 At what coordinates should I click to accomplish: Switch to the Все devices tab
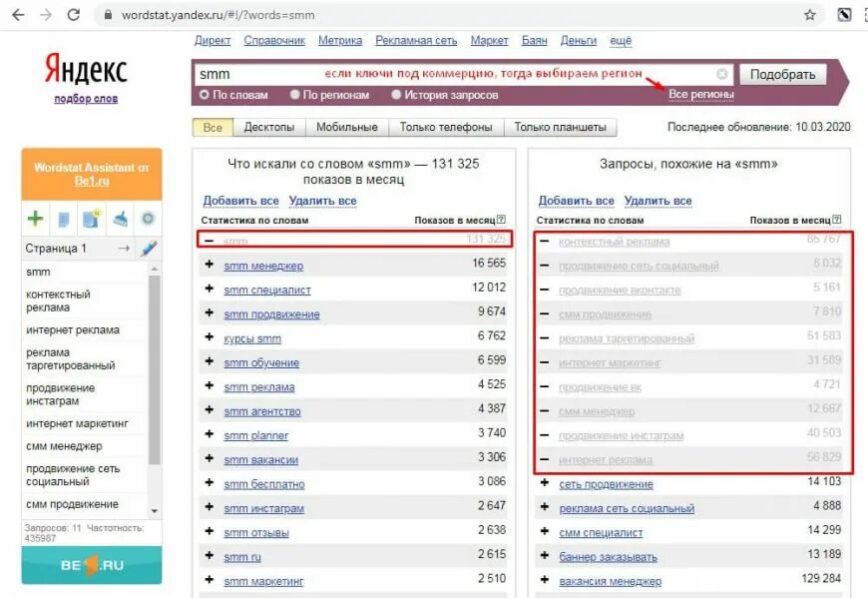[213, 128]
